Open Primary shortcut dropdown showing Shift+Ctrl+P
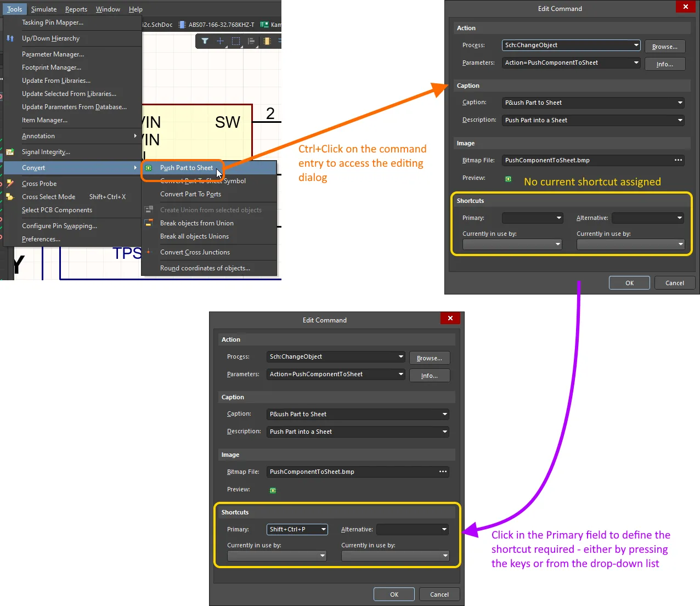The width and height of the screenshot is (700, 606). (324, 529)
